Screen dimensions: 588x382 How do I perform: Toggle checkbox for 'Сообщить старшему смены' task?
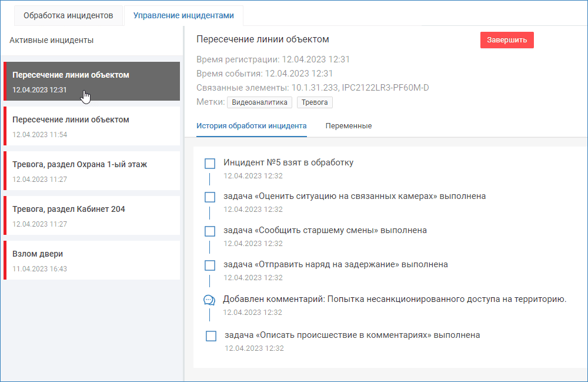[210, 231]
